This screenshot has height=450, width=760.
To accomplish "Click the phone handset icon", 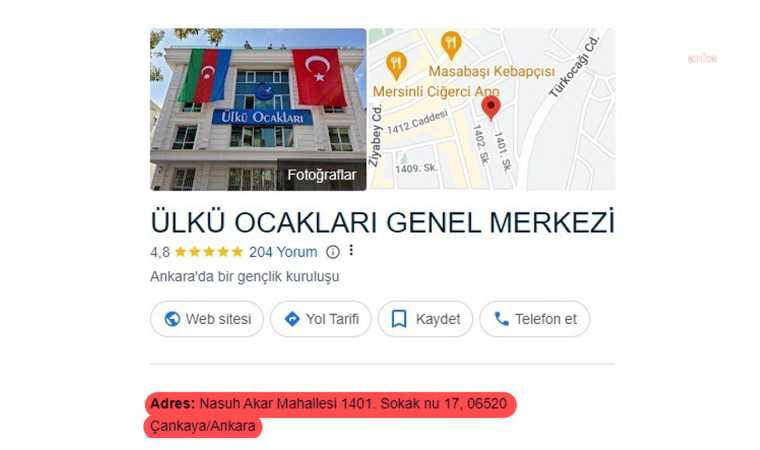I will 501,319.
